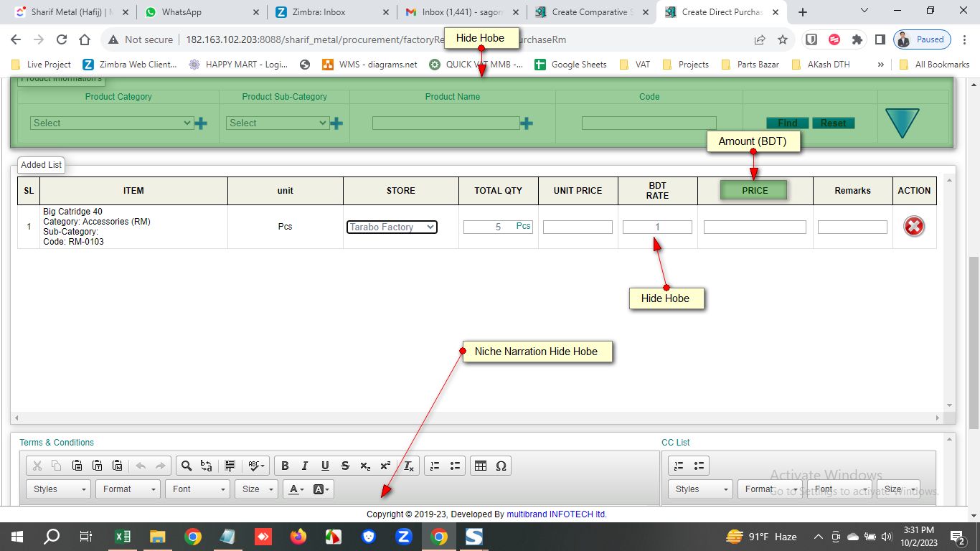
Task: Click the plus icon beside Product Name field
Action: tap(527, 123)
